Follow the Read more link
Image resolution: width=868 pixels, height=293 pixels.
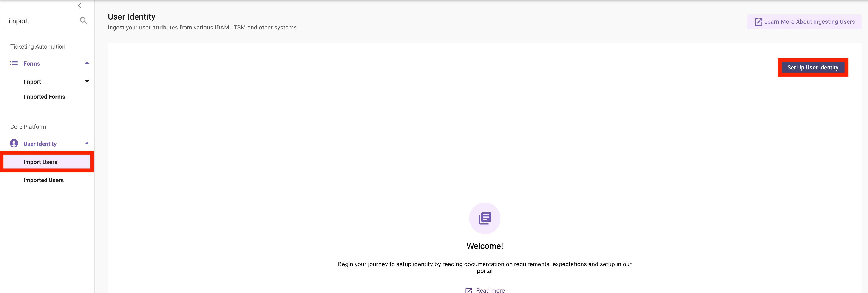[490, 290]
